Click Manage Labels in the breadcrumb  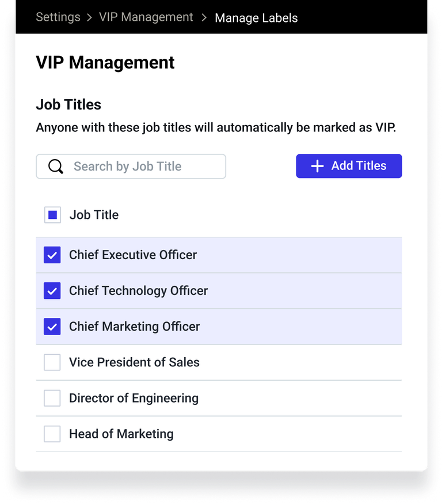[x=256, y=18]
